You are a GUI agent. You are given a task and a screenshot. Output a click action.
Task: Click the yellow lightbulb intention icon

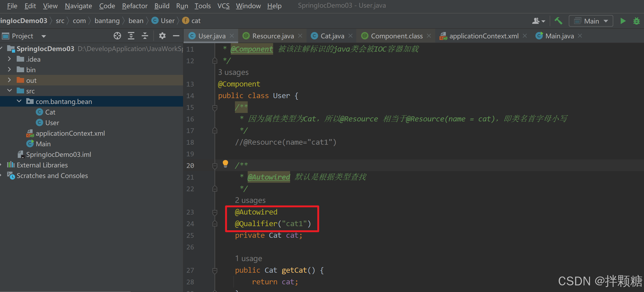(x=225, y=164)
